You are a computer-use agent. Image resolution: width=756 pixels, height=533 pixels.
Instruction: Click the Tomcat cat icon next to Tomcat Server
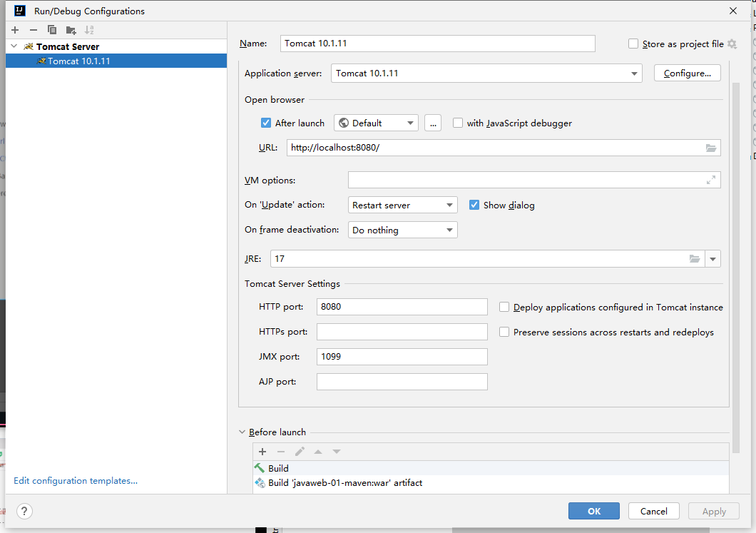(29, 46)
